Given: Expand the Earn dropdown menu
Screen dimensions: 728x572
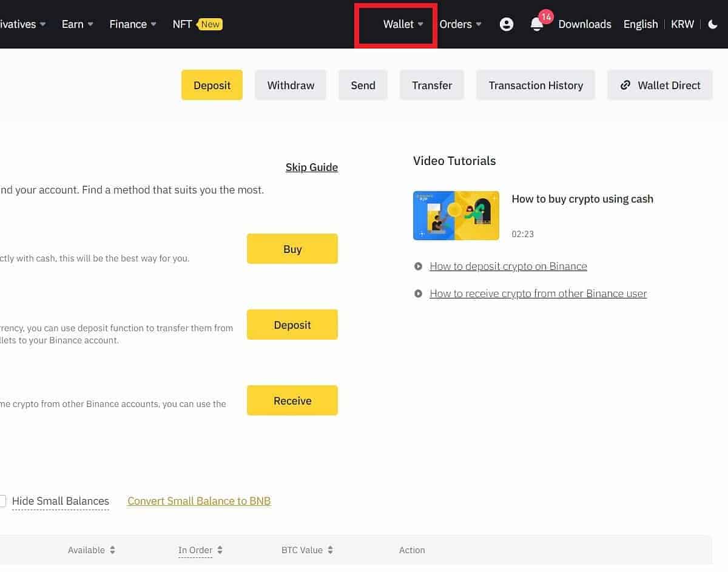Looking at the screenshot, I should pyautogui.click(x=77, y=24).
